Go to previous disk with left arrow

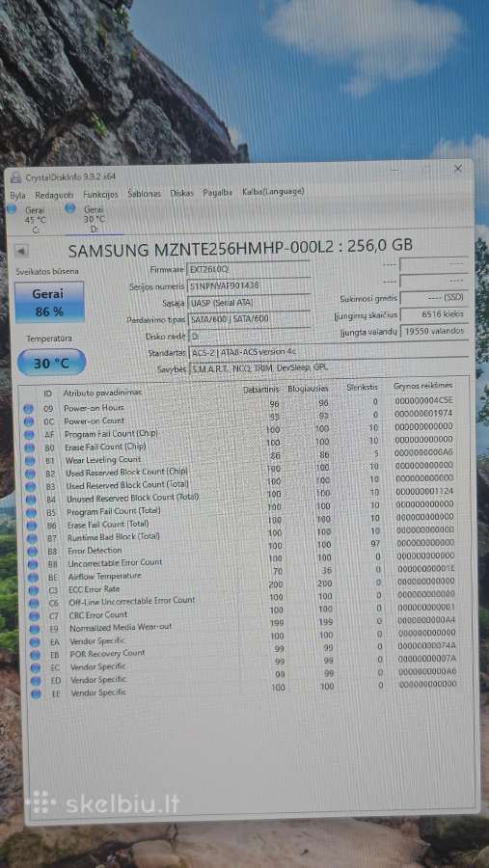21,251
